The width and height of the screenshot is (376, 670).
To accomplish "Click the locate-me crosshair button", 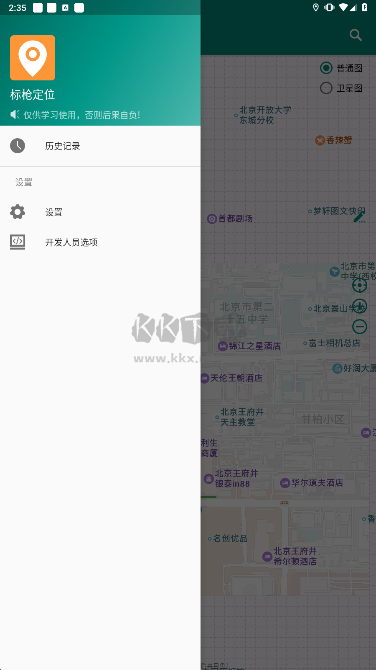I will 359,285.
